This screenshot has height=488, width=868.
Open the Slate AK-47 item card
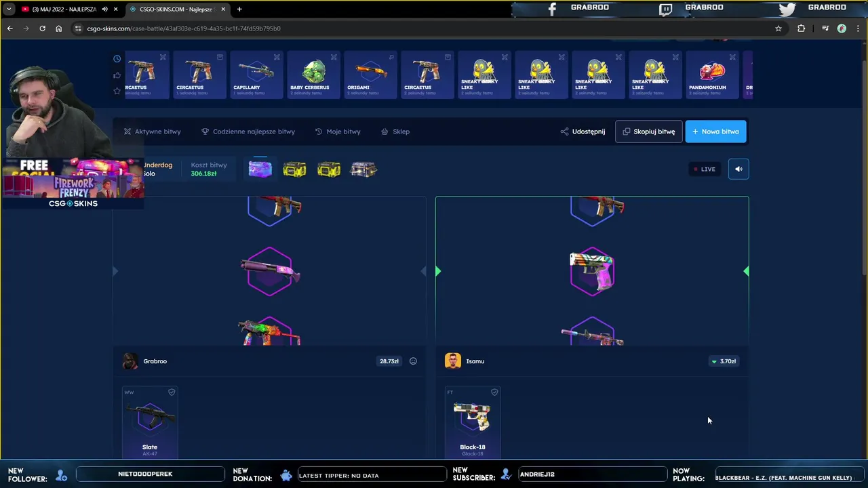pyautogui.click(x=150, y=422)
